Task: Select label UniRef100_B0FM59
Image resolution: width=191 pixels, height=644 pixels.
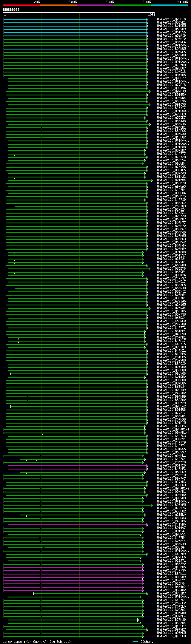Action: tap(171, 249)
